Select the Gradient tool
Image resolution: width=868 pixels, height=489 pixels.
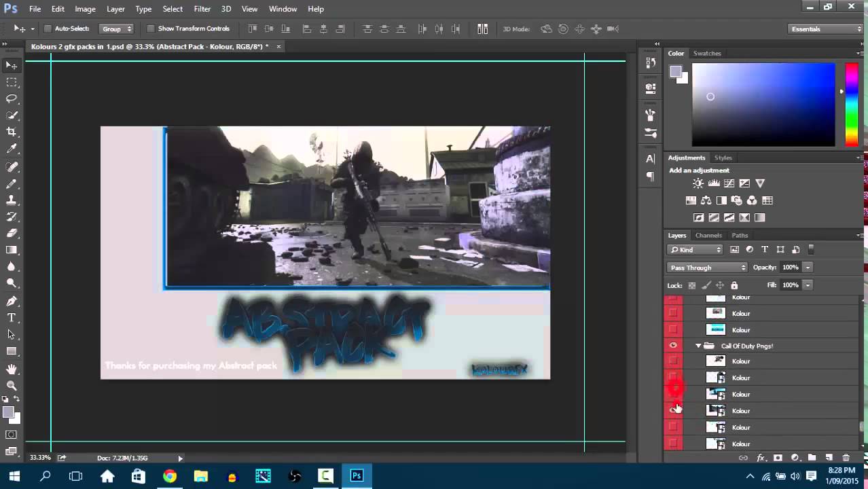pos(12,249)
